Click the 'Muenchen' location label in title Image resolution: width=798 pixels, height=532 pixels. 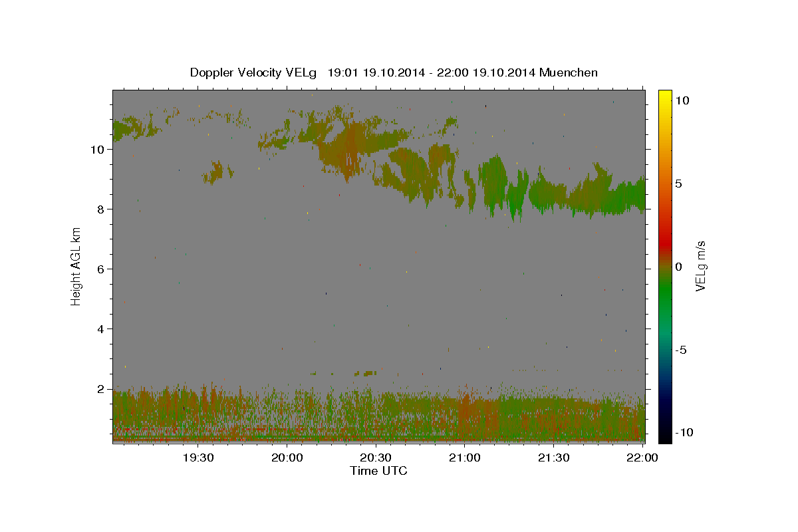click(569, 72)
